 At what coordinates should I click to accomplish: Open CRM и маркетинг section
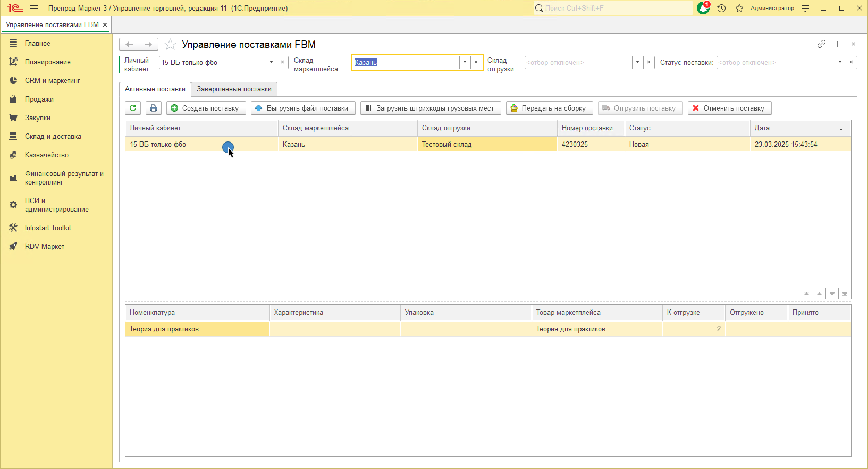(x=56, y=80)
